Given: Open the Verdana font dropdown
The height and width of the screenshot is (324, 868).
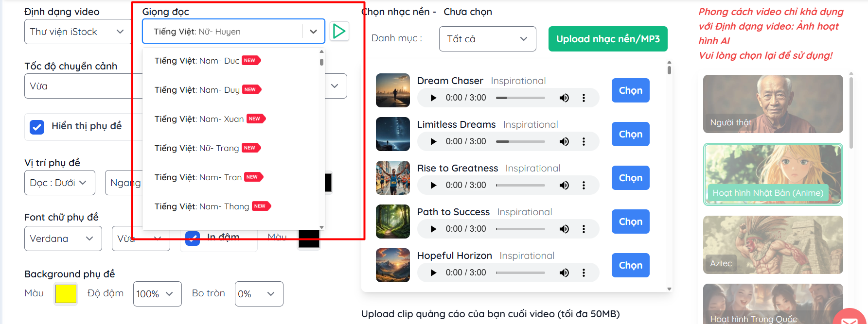Looking at the screenshot, I should (63, 239).
